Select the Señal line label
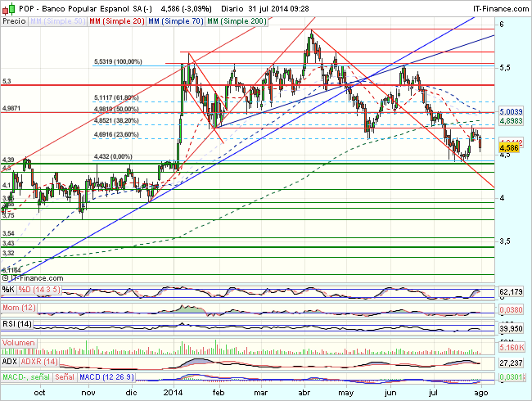 click(65, 377)
